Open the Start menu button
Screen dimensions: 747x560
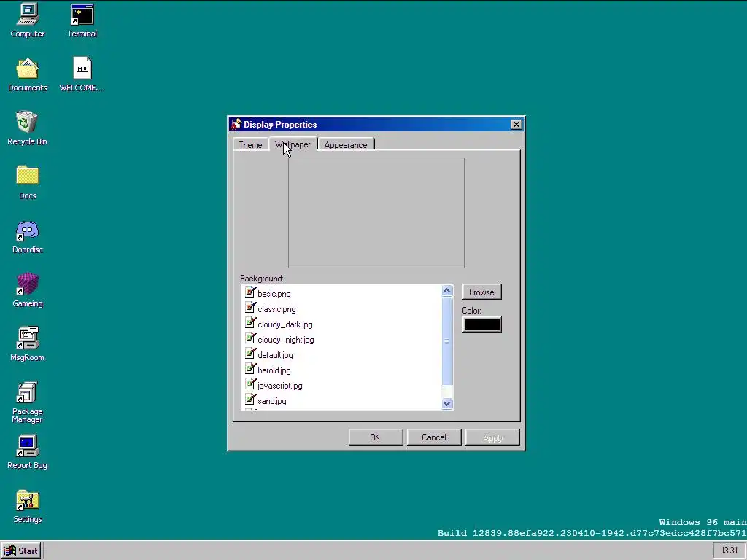click(x=21, y=551)
